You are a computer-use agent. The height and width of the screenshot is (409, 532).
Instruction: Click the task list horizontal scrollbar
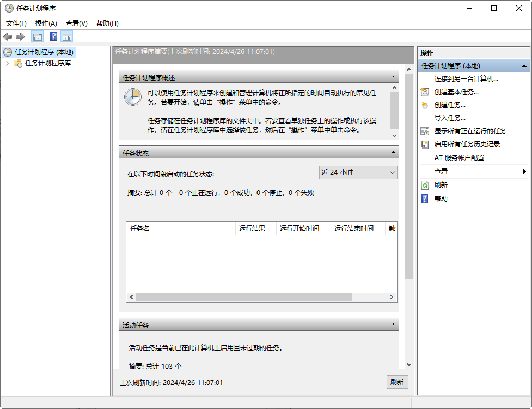[243, 297]
